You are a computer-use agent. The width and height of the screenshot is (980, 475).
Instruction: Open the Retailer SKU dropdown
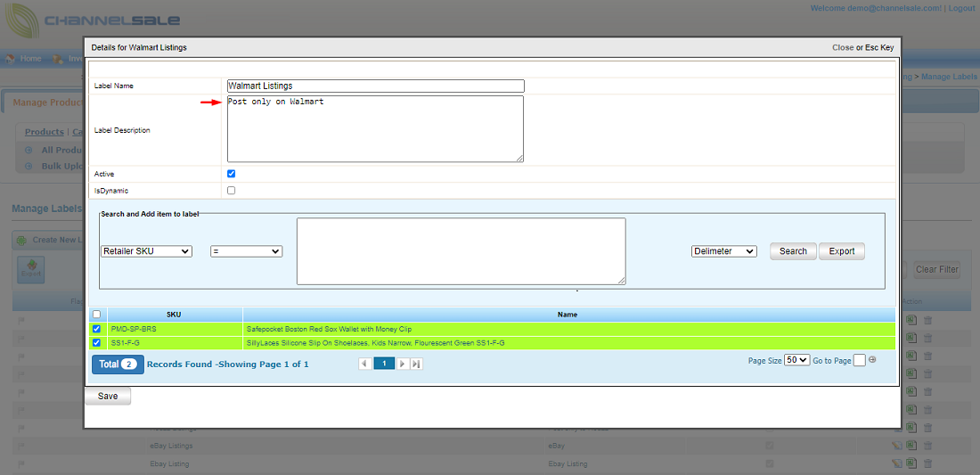pyautogui.click(x=146, y=251)
